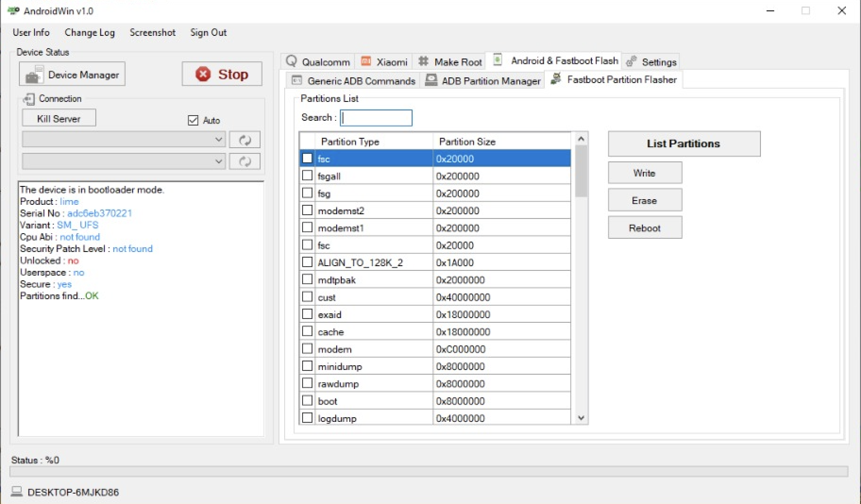This screenshot has height=504, width=861.
Task: Check the cache partition checkbox
Action: tap(307, 331)
